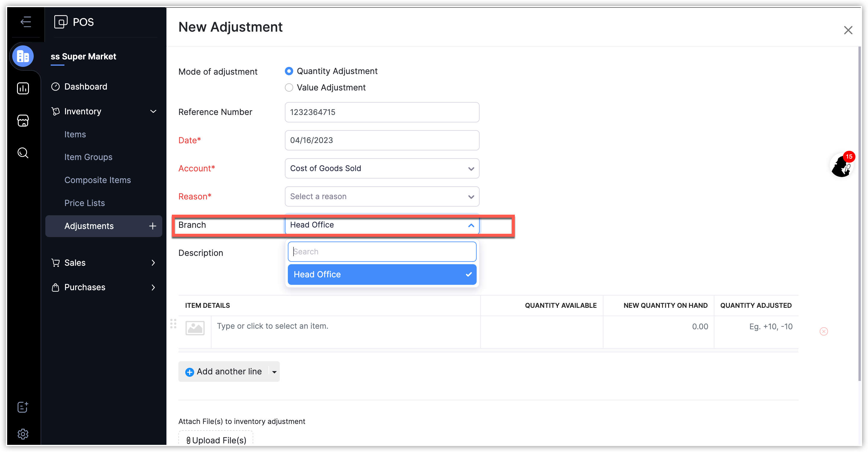The height and width of the screenshot is (452, 868).
Task: Click the Upload File(s) button
Action: coord(216,440)
